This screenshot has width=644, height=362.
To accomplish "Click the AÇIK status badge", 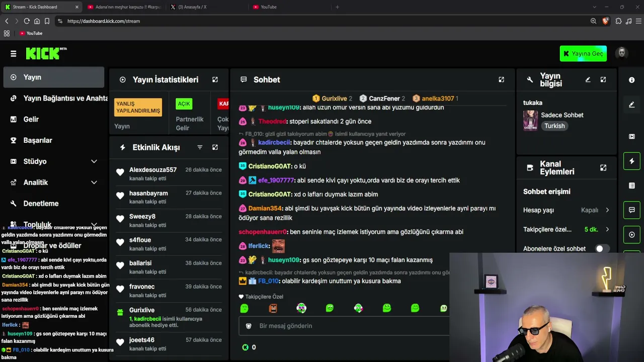I will 184,104.
